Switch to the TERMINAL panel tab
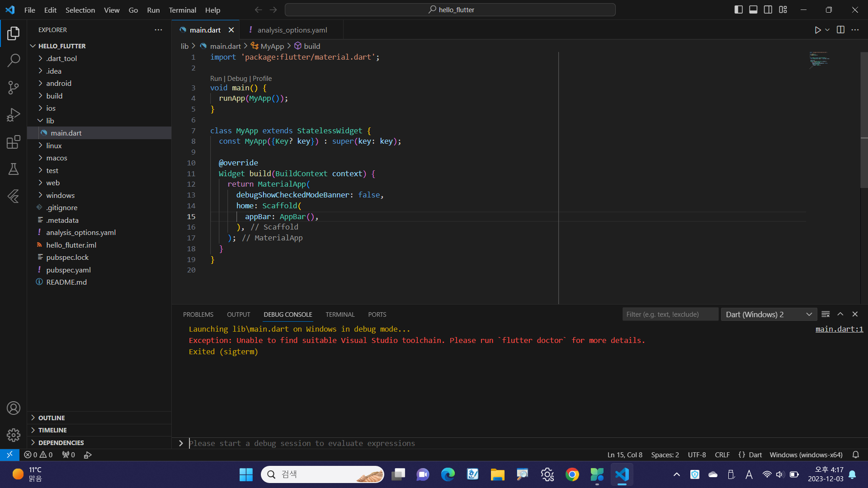The height and width of the screenshot is (488, 868). pos(340,314)
